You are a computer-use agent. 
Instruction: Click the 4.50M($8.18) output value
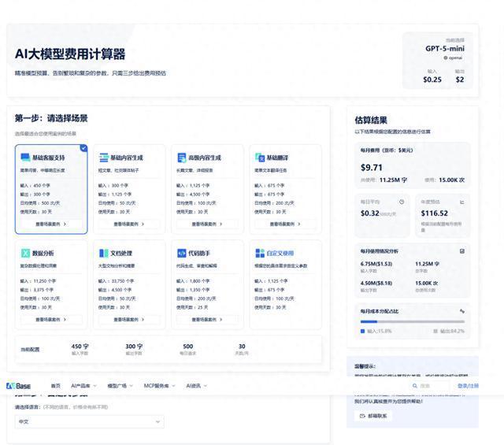tap(376, 283)
